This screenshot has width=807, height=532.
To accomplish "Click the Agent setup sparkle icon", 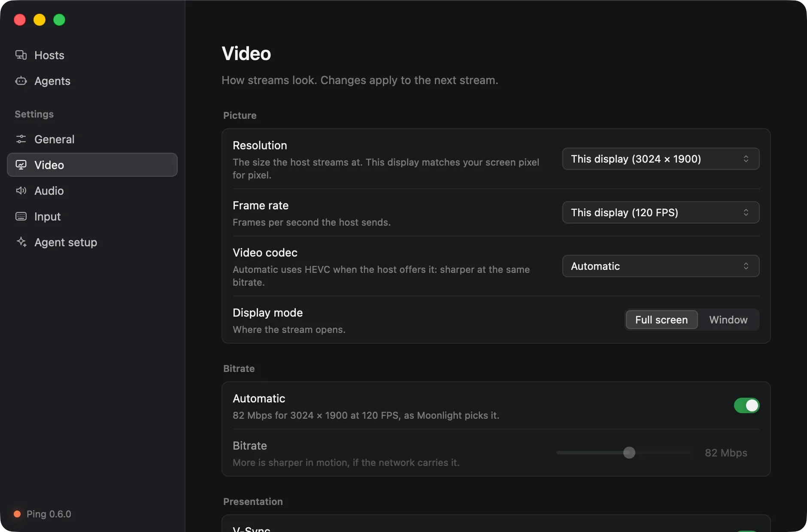I will pyautogui.click(x=21, y=242).
